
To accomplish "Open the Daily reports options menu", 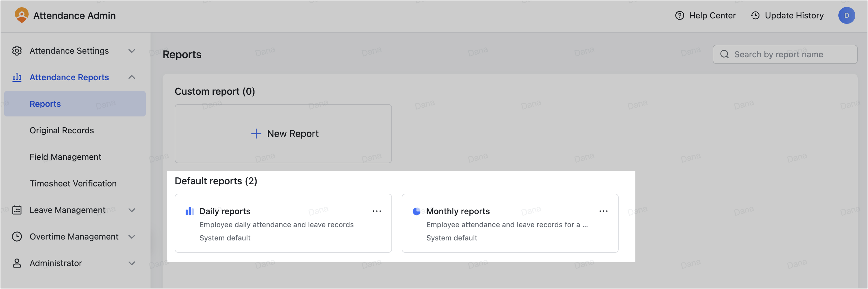I will click(377, 211).
